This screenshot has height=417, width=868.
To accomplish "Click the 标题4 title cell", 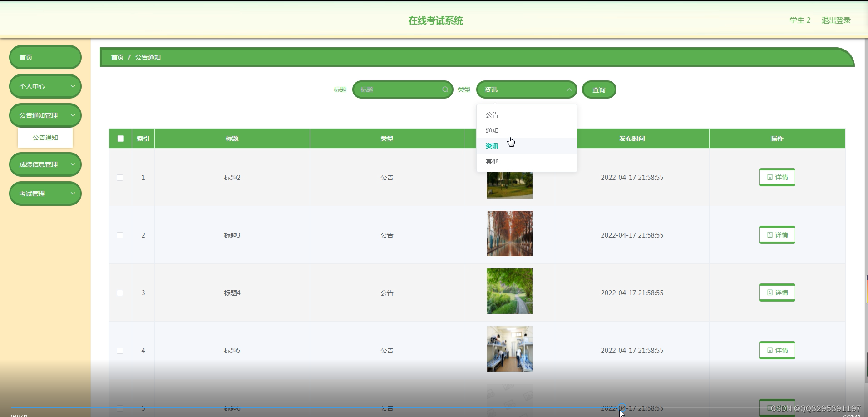I will 232,293.
